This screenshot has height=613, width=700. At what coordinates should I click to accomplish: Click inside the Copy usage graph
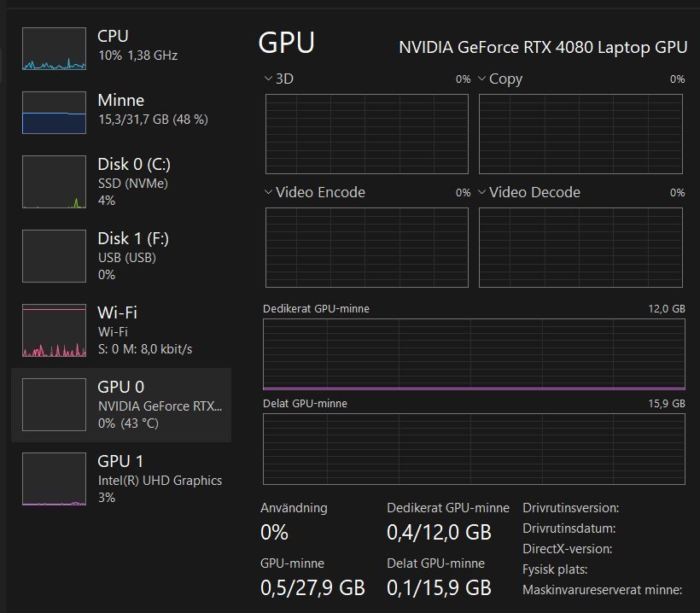pyautogui.click(x=581, y=133)
